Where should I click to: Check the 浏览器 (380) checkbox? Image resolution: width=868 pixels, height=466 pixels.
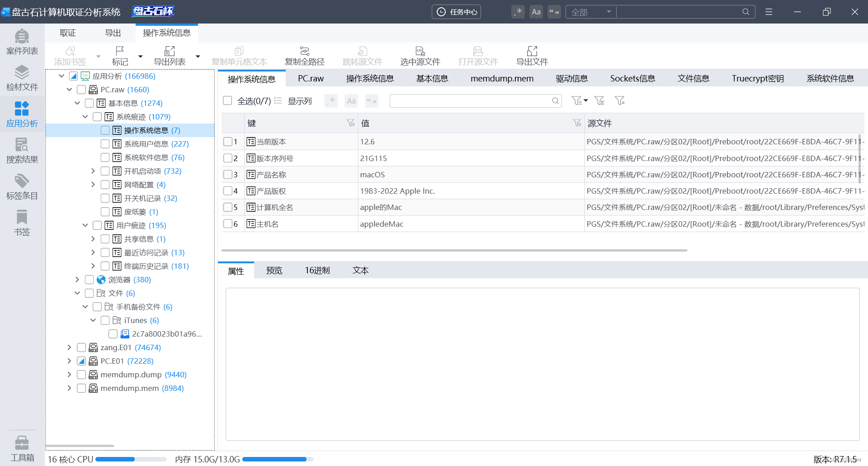89,280
